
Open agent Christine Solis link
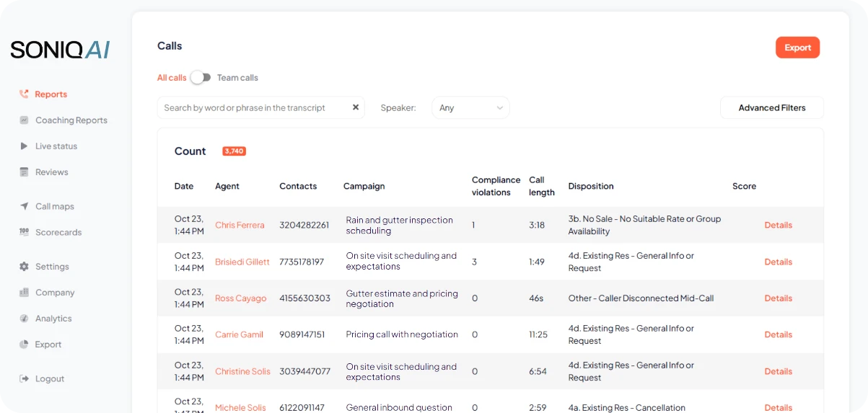coord(242,371)
